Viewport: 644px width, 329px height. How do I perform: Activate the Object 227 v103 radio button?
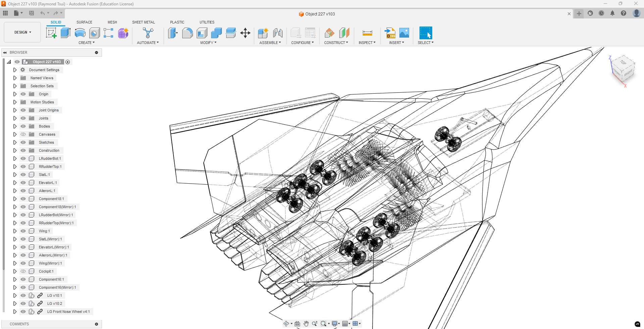[68, 62]
